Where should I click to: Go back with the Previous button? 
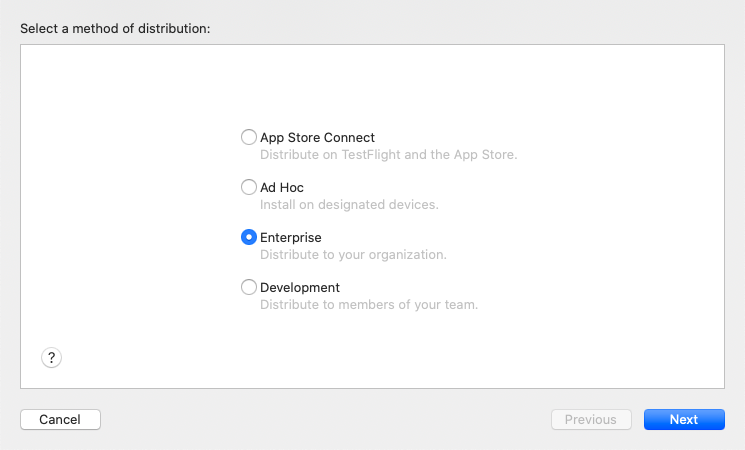click(x=591, y=419)
